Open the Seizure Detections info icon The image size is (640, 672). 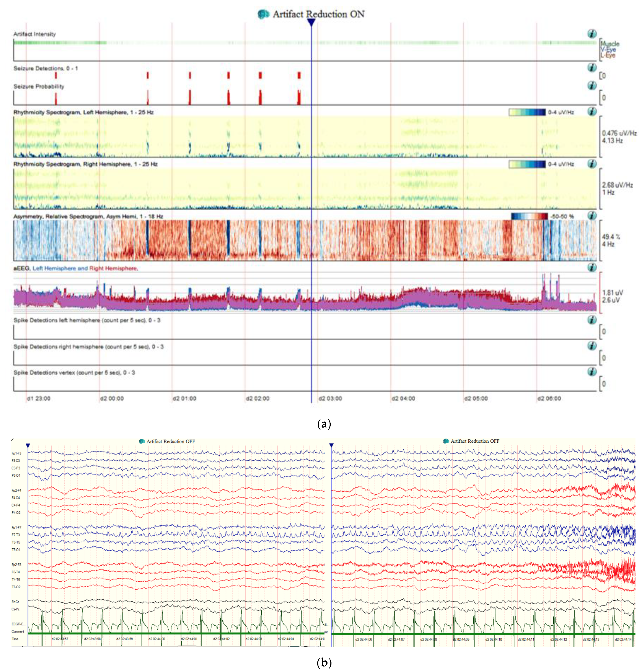point(592,67)
